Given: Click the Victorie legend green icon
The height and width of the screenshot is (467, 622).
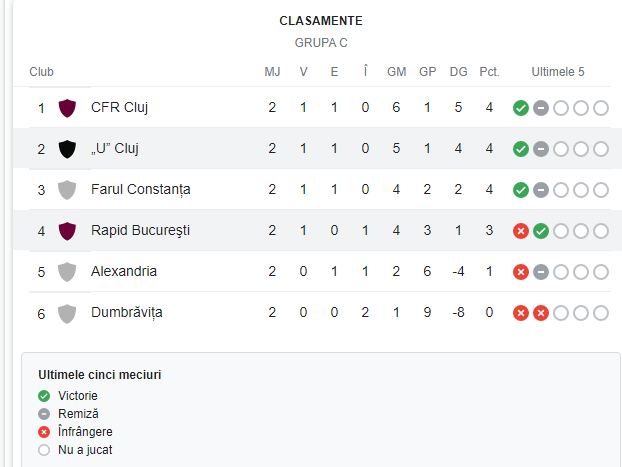Looking at the screenshot, I should [44, 396].
